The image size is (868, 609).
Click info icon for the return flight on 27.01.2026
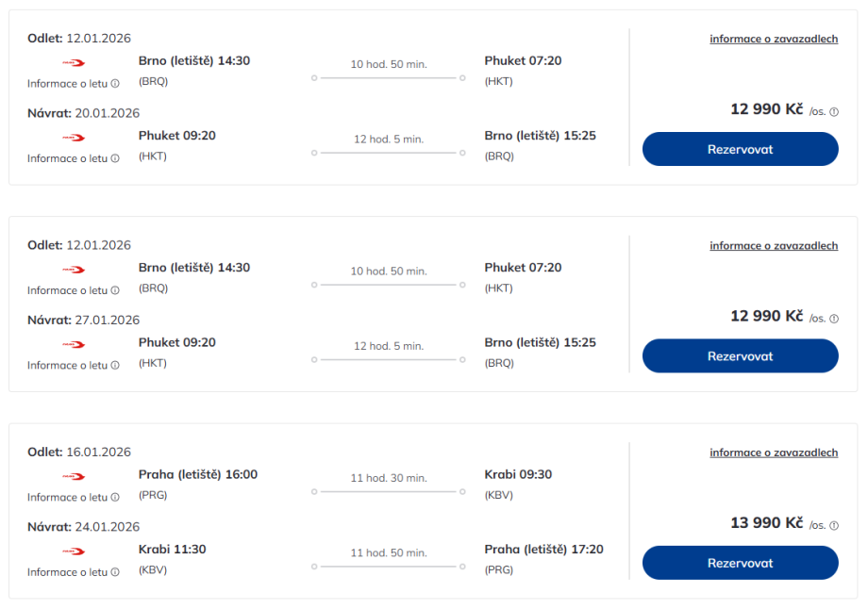point(115,365)
